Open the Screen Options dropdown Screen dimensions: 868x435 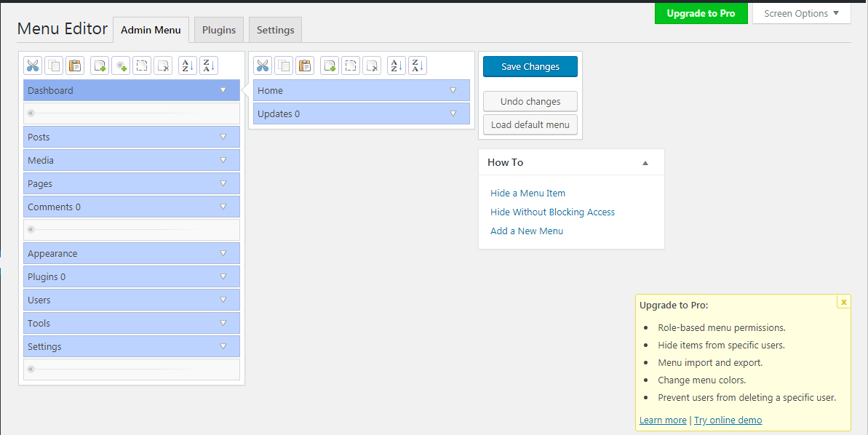click(802, 13)
